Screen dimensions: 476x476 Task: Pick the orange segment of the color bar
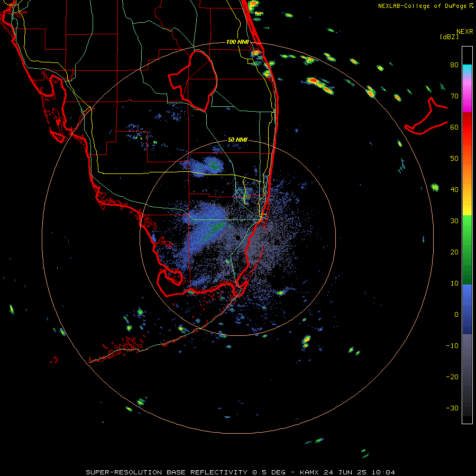(x=467, y=173)
